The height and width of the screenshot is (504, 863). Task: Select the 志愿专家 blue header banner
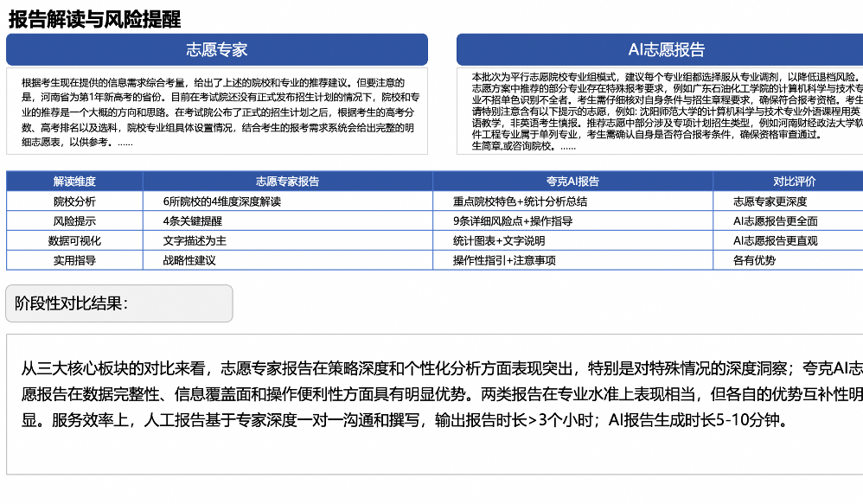(x=216, y=49)
